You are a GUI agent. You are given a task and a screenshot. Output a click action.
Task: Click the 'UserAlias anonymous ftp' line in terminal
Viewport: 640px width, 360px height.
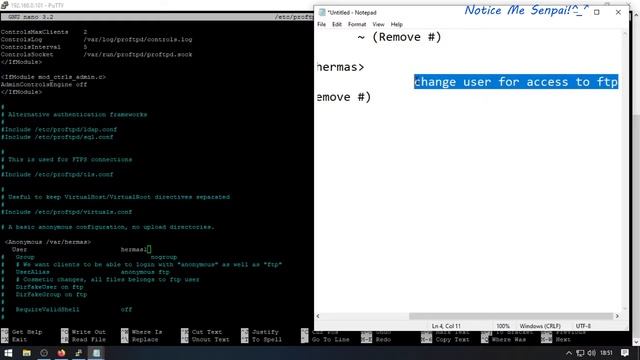coord(93,272)
